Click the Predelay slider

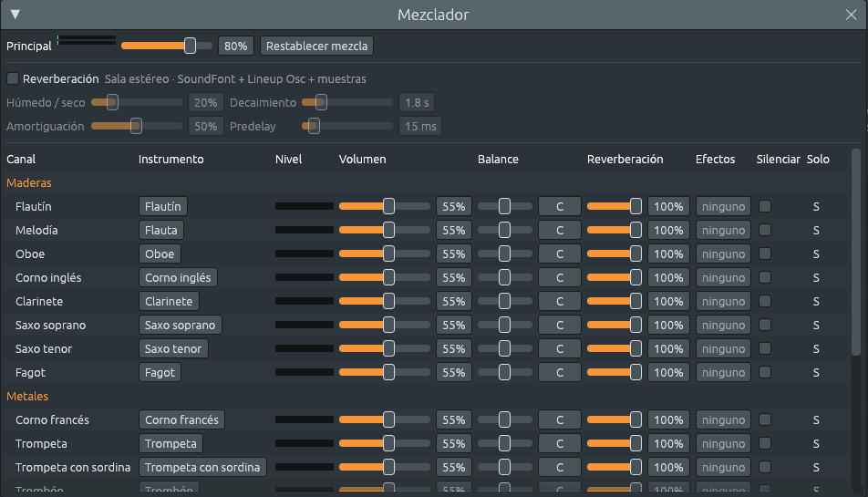[x=347, y=126]
